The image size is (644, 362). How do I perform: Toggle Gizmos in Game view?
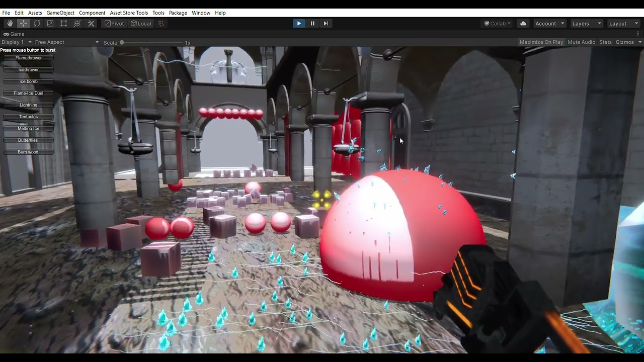pos(624,42)
